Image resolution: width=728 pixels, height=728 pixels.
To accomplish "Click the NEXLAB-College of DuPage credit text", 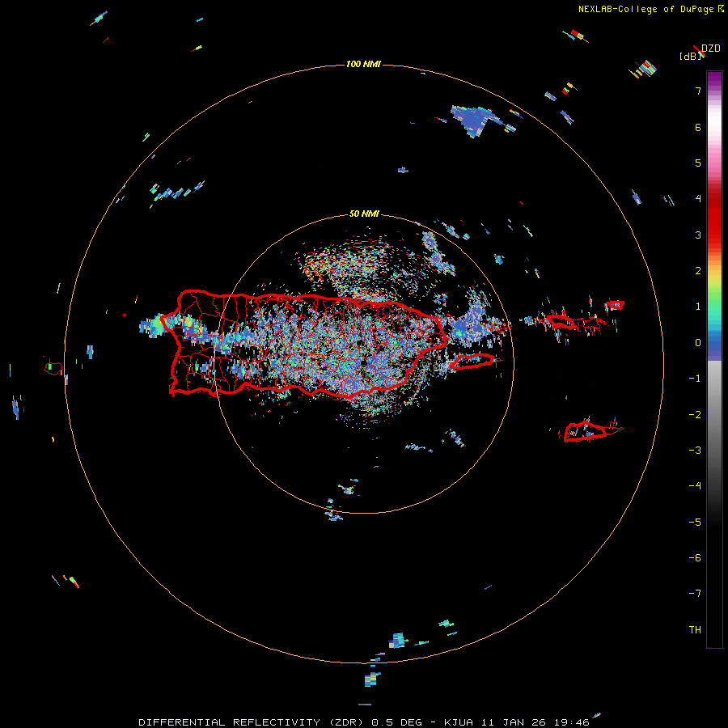I will (645, 9).
